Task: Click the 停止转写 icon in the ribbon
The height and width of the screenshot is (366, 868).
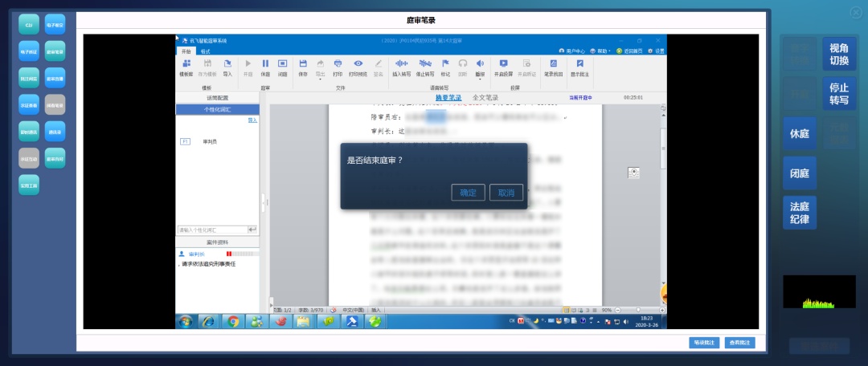Action: coord(426,63)
